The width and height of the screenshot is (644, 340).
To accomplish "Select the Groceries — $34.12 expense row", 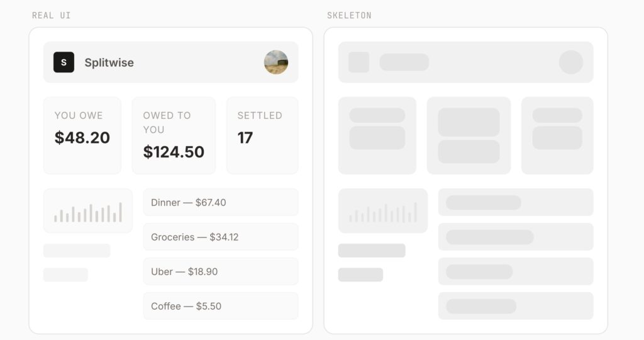I will pyautogui.click(x=221, y=237).
